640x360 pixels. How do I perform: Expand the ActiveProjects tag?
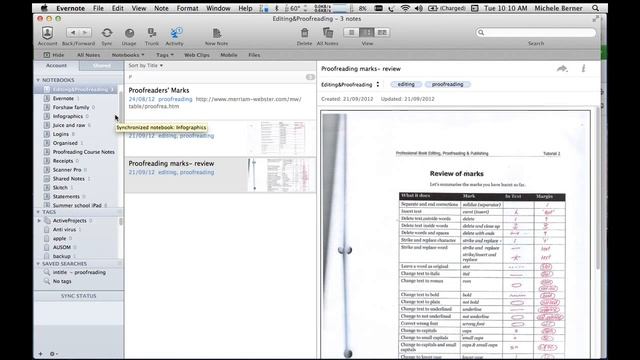39,220
